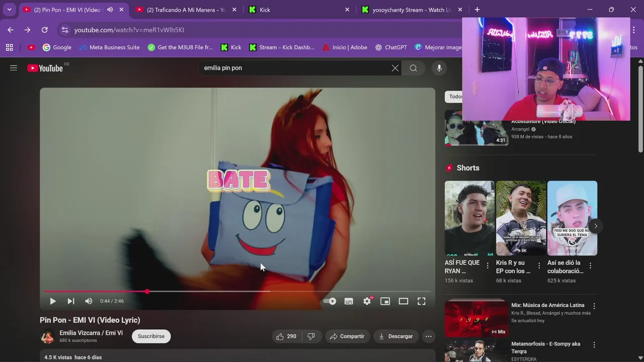Image resolution: width=644 pixels, height=362 pixels.
Task: Navigate back in the browser
Action: (x=11, y=30)
